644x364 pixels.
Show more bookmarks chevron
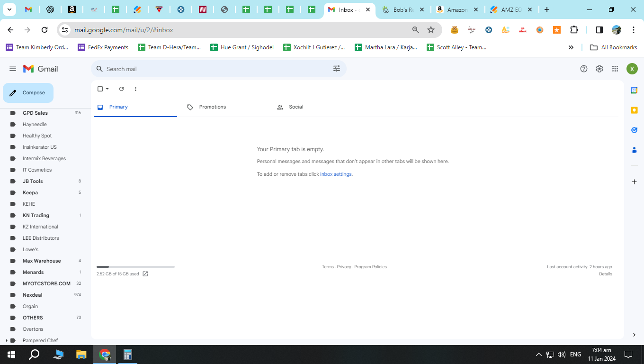coord(571,47)
